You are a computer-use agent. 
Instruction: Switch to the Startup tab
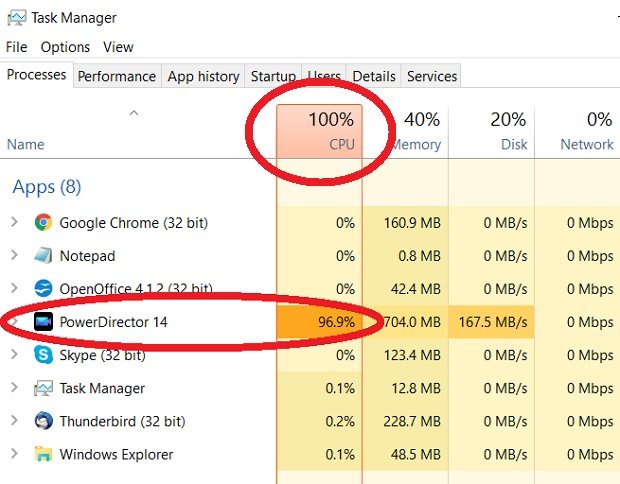(x=273, y=76)
